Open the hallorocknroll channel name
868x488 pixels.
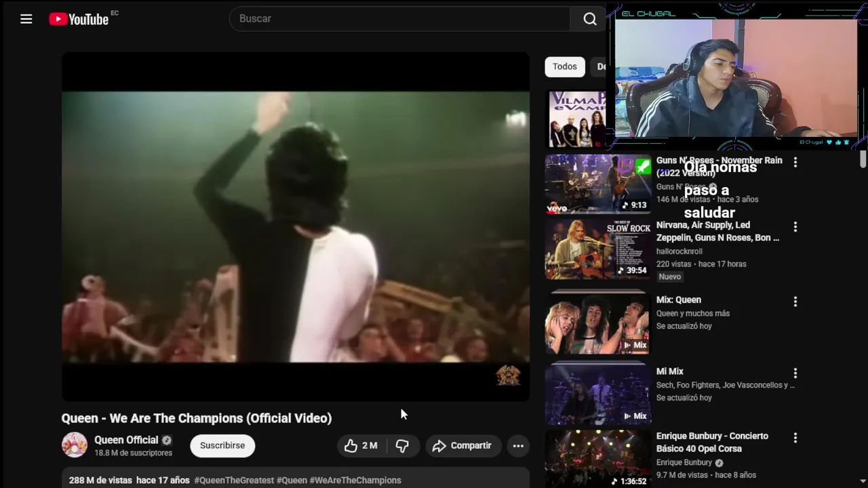(x=679, y=251)
